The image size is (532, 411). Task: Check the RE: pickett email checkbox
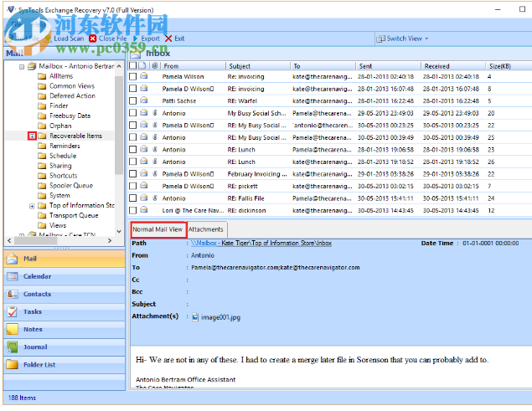[133, 186]
